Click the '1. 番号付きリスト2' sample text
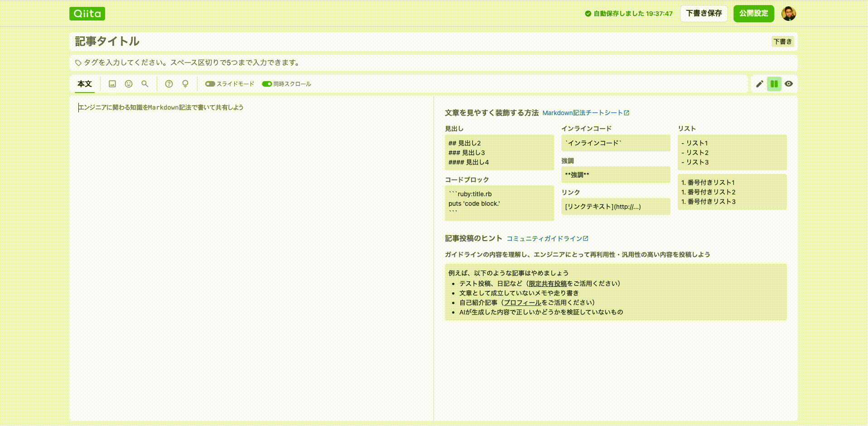Screen dimensions: 868x426 pos(709,192)
